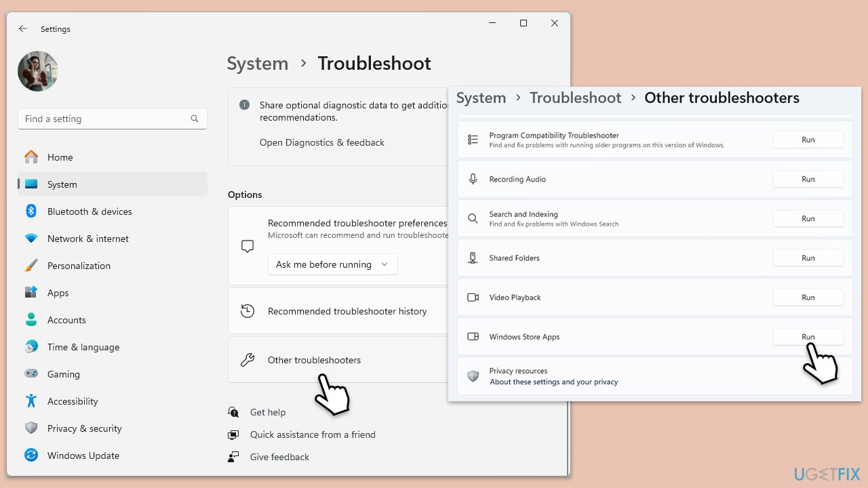
Task: Select Gaming in the sidebar
Action: point(63,374)
